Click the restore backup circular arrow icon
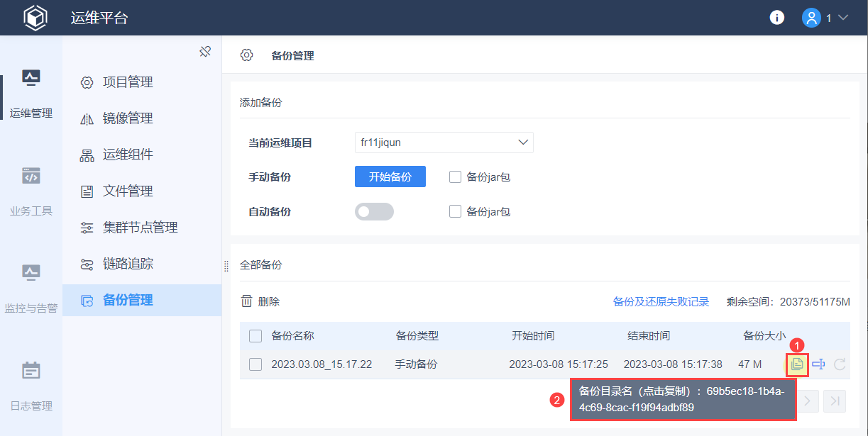 [x=840, y=364]
